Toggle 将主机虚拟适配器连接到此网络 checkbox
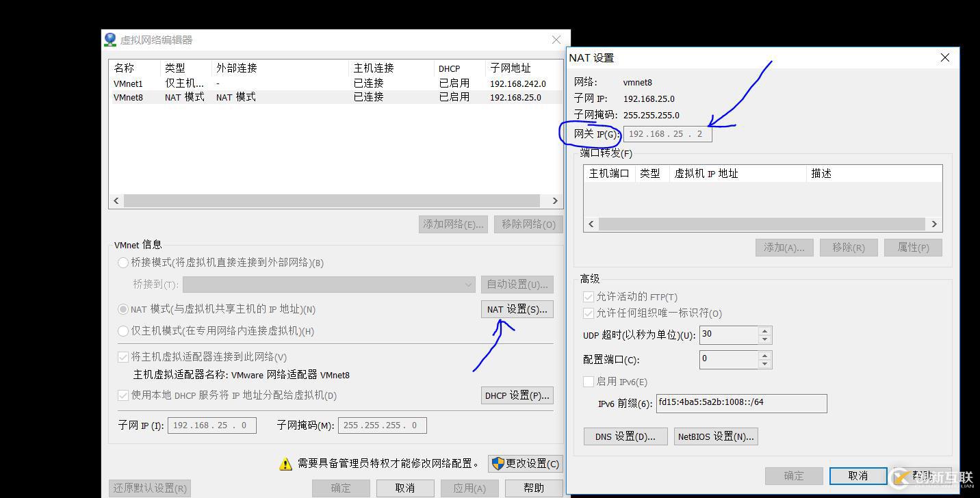Screen dimensions: 980x498 coord(123,357)
